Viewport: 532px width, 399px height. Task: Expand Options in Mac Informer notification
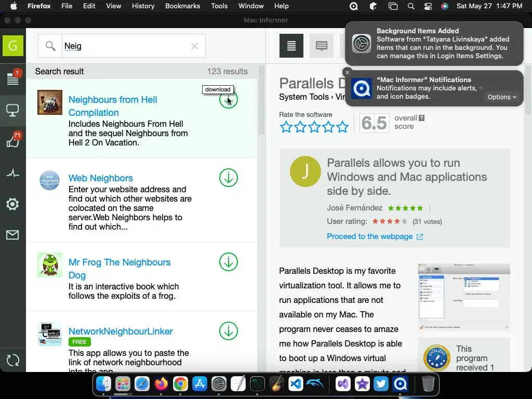point(502,97)
